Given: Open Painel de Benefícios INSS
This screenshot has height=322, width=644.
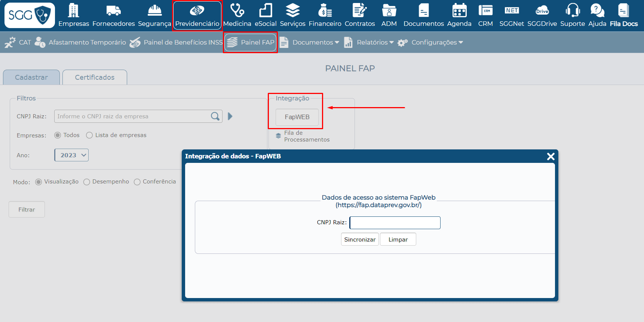Looking at the screenshot, I should (x=176, y=42).
